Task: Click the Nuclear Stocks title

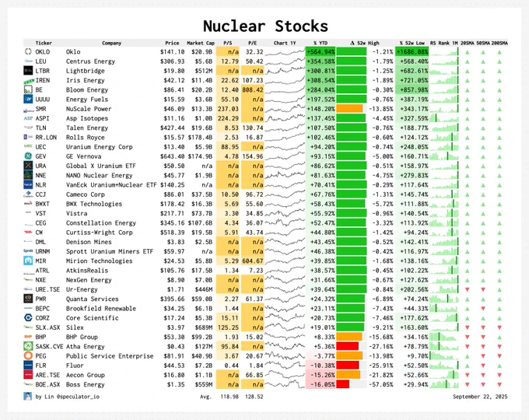Action: (265, 26)
